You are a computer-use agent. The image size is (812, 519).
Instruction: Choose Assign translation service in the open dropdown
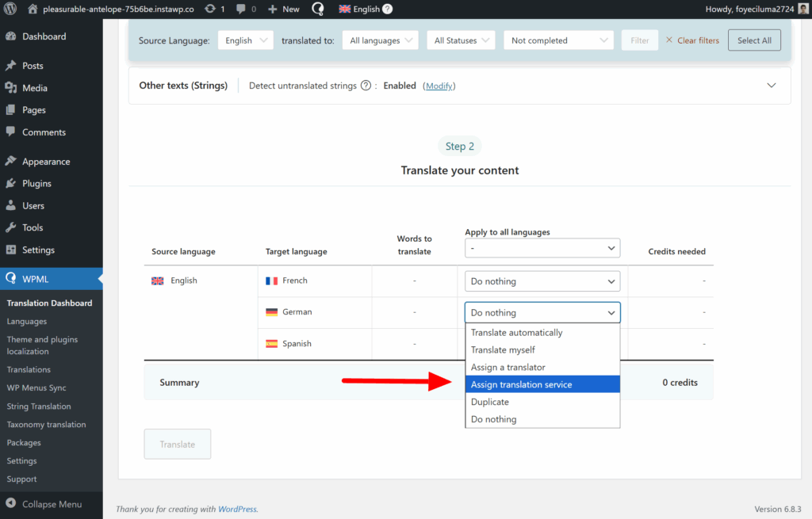point(542,384)
